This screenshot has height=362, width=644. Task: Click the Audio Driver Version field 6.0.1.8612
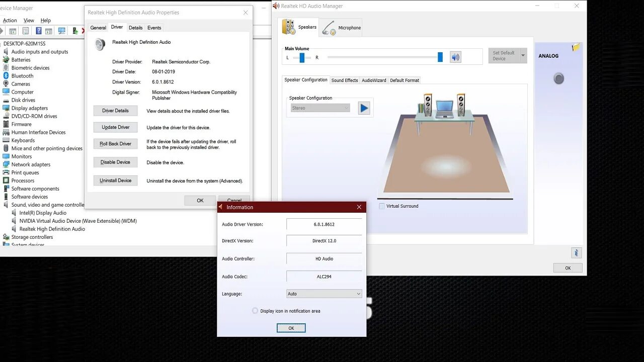pos(324,224)
